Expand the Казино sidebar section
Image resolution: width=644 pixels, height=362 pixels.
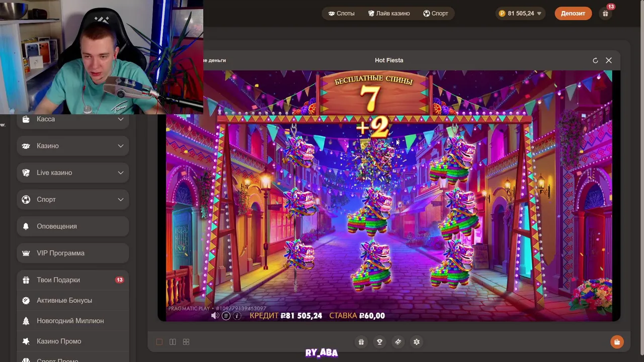coord(73,146)
